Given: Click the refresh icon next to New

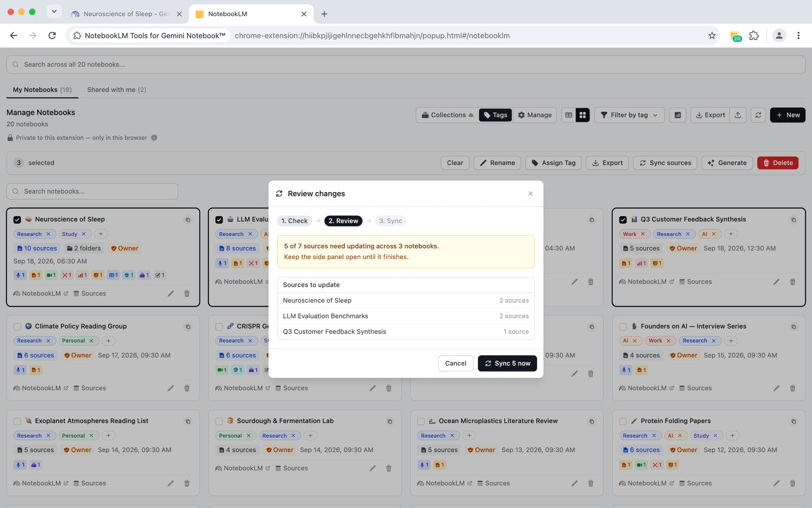Looking at the screenshot, I should point(758,115).
